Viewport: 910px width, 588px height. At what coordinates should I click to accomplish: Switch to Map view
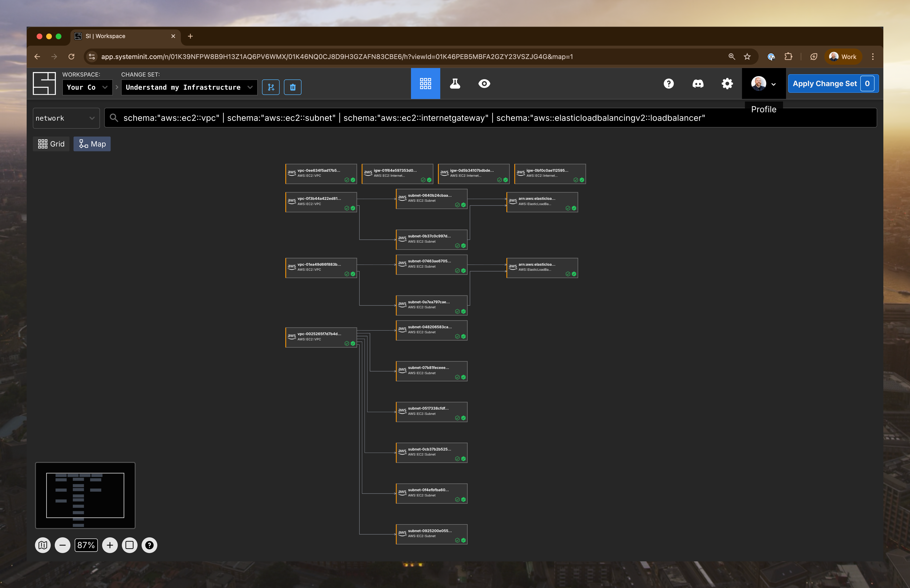tap(92, 144)
